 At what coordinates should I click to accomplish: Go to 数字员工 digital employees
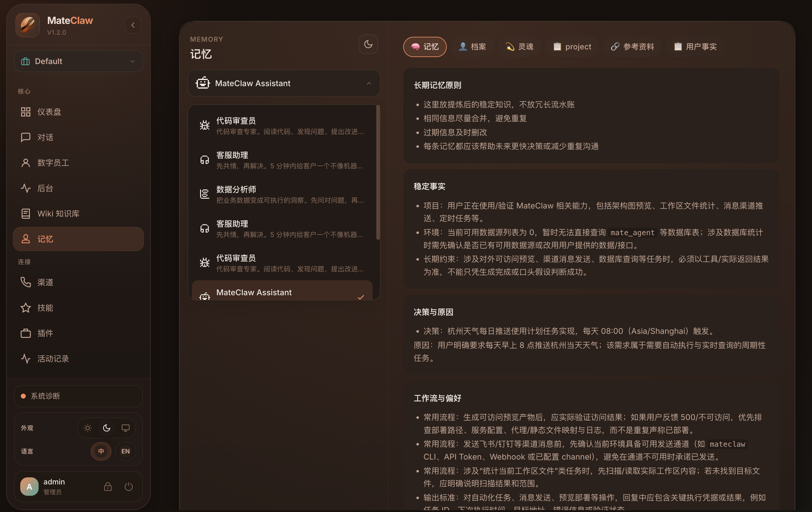click(78, 163)
